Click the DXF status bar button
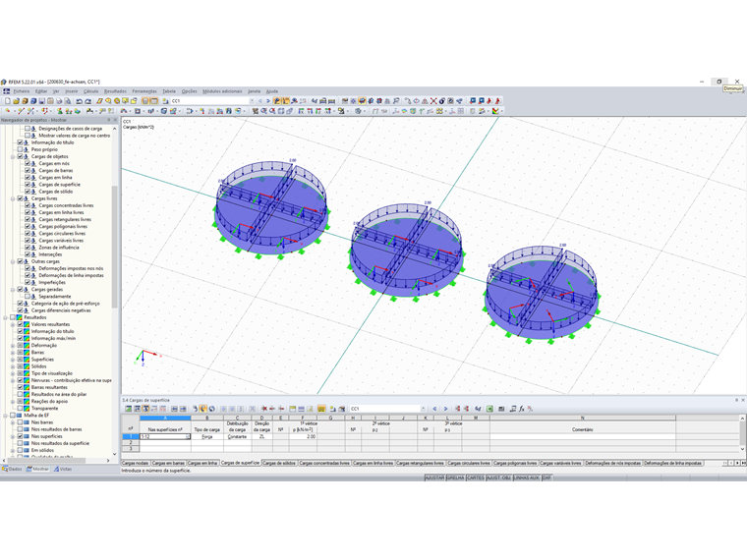This screenshot has height=560, width=747. pos(546,477)
